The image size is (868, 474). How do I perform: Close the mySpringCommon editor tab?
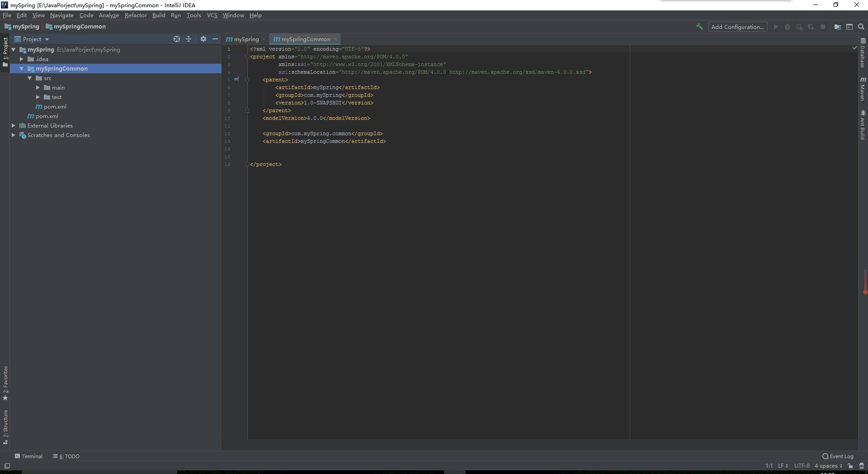click(x=335, y=39)
